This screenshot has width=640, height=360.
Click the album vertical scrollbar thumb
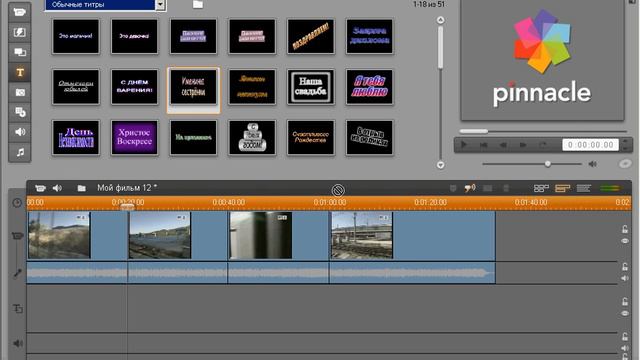(x=440, y=47)
